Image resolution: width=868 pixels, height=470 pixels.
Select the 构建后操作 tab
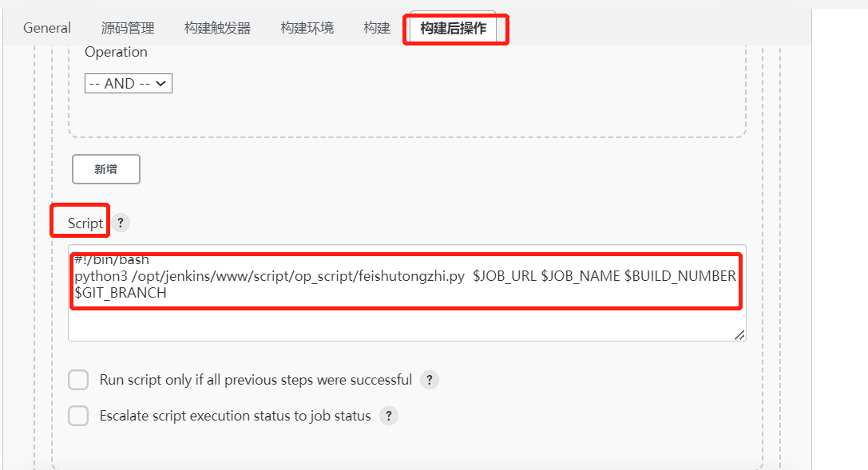coord(453,28)
